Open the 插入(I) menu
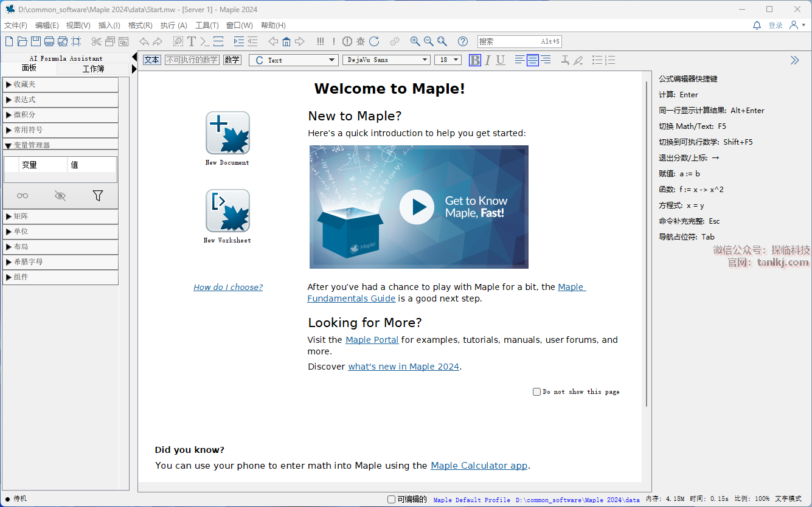 click(109, 26)
